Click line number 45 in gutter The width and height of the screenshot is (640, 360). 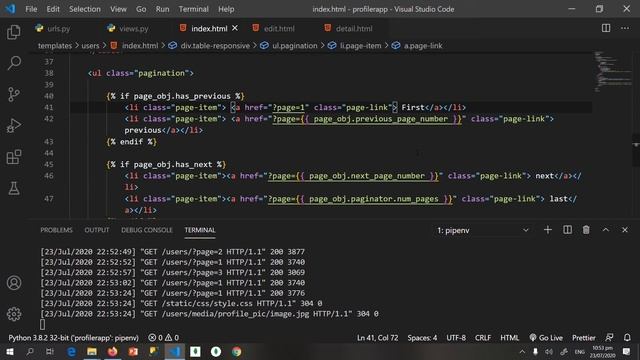click(x=49, y=164)
